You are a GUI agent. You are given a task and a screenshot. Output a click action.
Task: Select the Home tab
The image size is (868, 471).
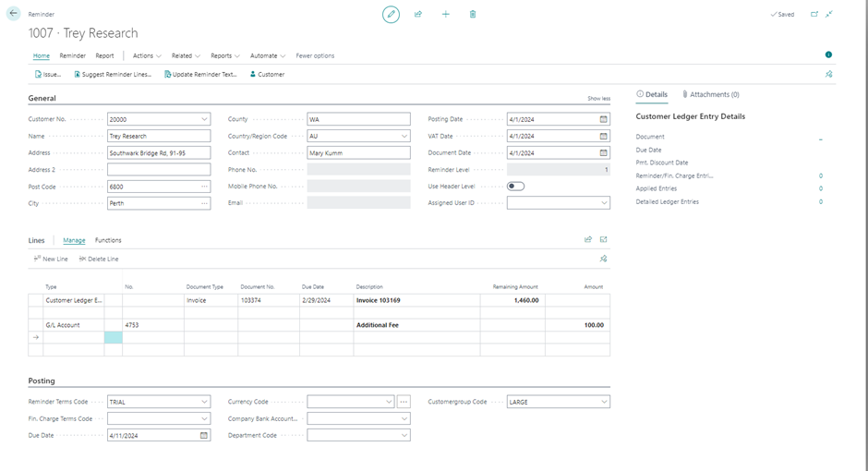coord(41,56)
